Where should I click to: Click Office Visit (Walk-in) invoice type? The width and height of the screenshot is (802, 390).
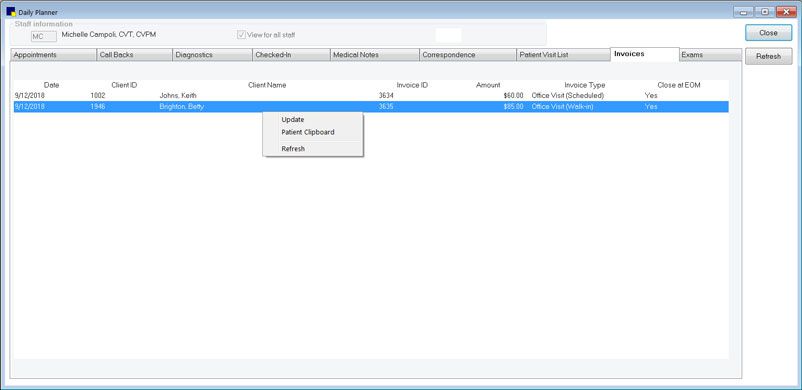(562, 107)
